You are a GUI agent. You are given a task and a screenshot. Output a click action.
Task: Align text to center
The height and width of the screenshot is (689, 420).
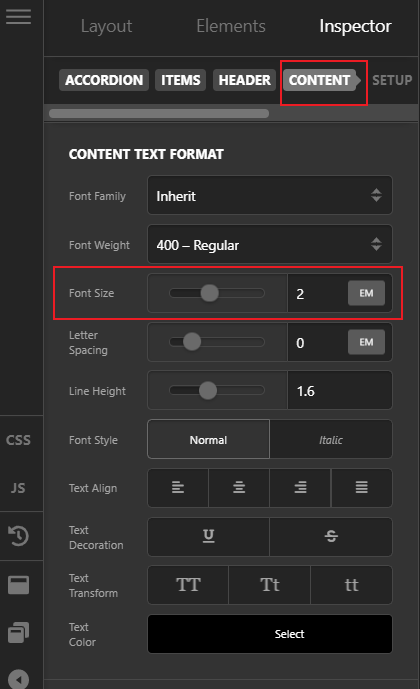click(x=239, y=487)
